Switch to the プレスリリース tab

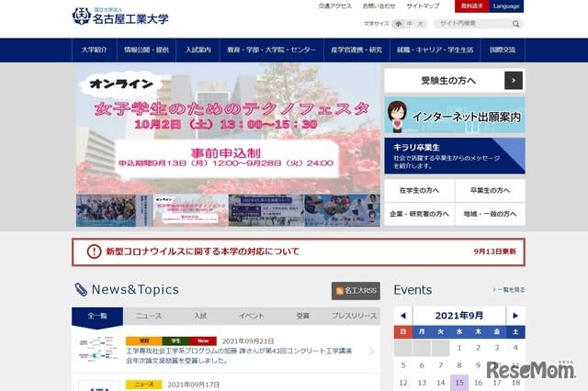(x=354, y=316)
